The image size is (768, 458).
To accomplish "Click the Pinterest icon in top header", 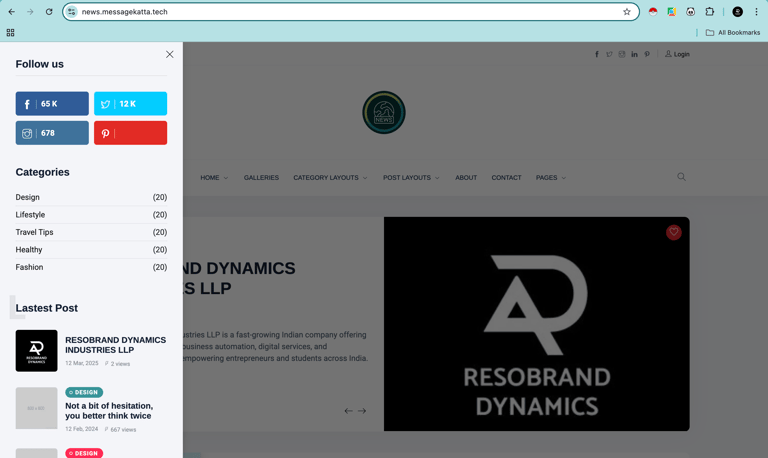I will coord(647,54).
